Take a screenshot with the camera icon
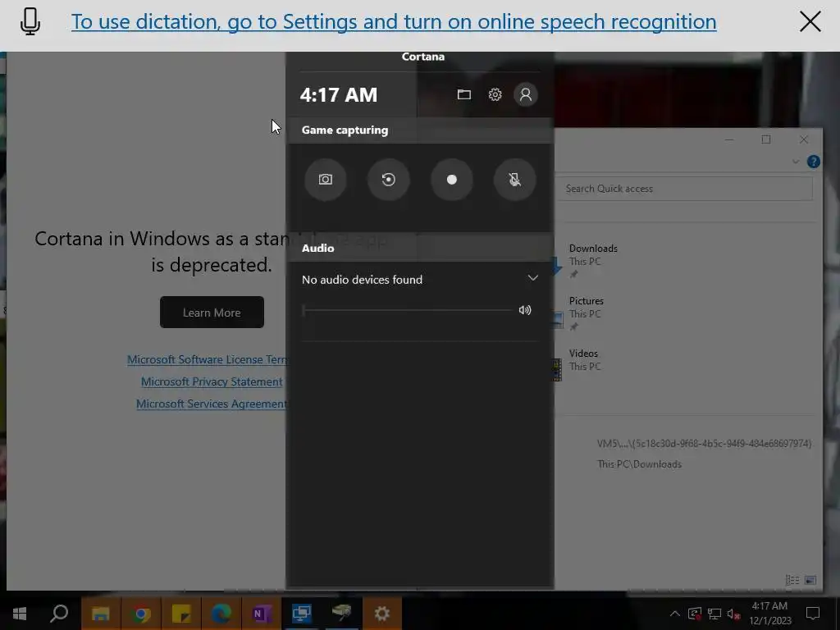Image resolution: width=840 pixels, height=630 pixels. point(325,180)
